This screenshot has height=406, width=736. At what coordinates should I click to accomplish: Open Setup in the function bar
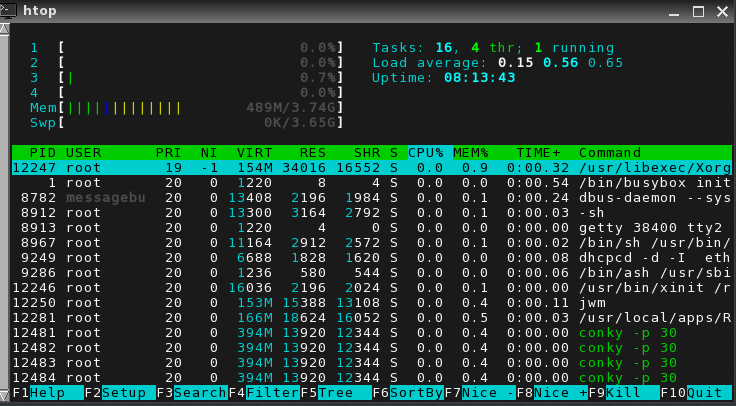point(128,392)
